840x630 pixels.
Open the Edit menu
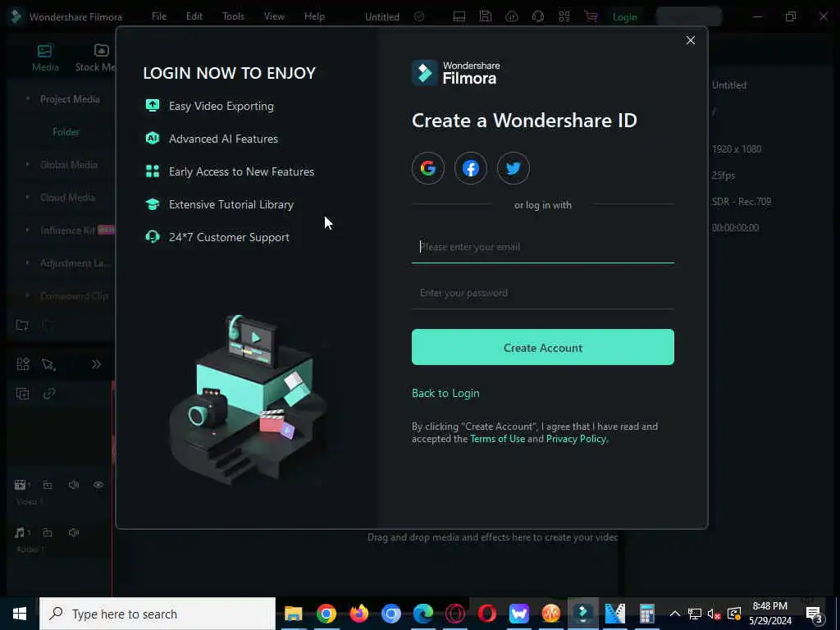click(x=194, y=16)
